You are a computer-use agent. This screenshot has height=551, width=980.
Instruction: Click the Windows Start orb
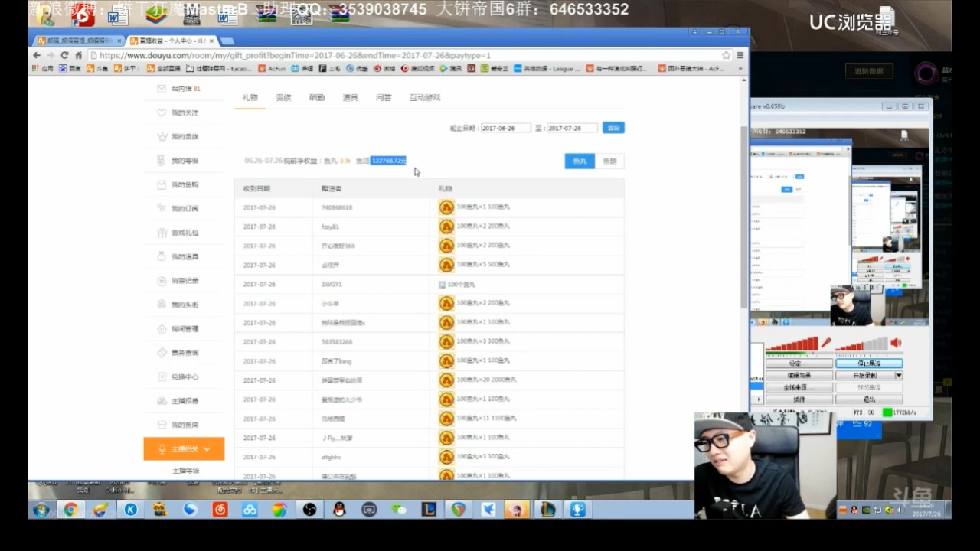(41, 509)
